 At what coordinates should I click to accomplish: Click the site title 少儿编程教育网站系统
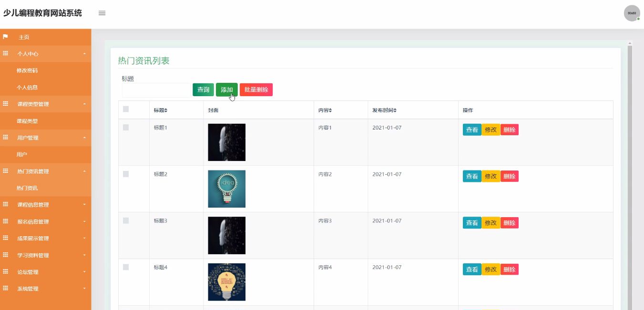click(x=42, y=13)
